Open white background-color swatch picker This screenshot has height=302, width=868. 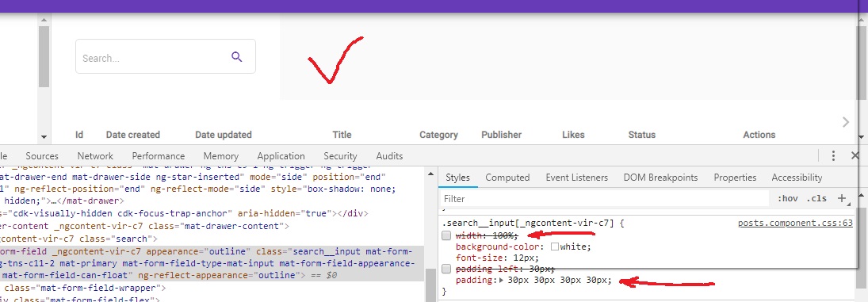(555, 247)
